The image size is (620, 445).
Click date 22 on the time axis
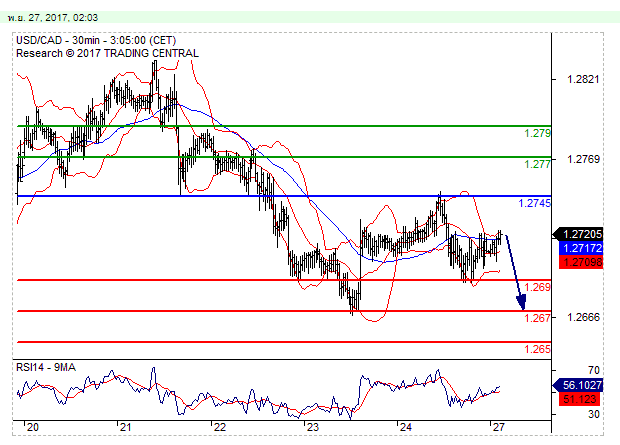tap(219, 427)
